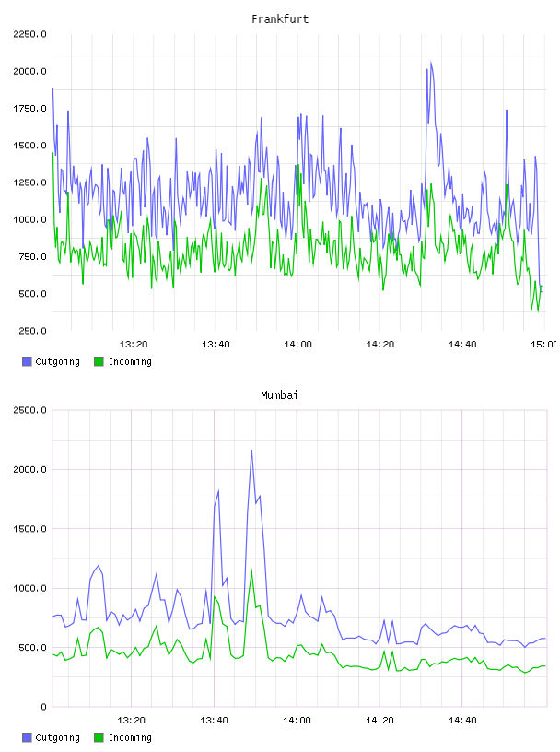Click the Frankfurt chart title
Screen dimensions: 560x752
[x=280, y=19]
